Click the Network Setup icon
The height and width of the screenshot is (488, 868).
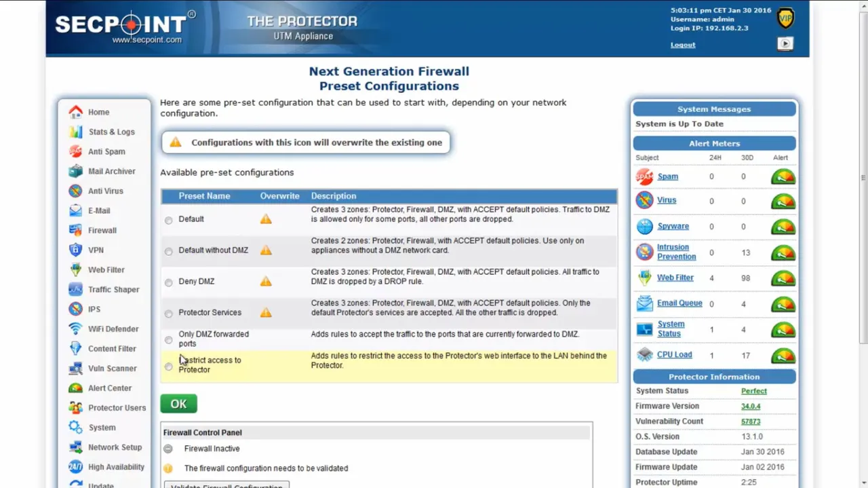coord(75,447)
